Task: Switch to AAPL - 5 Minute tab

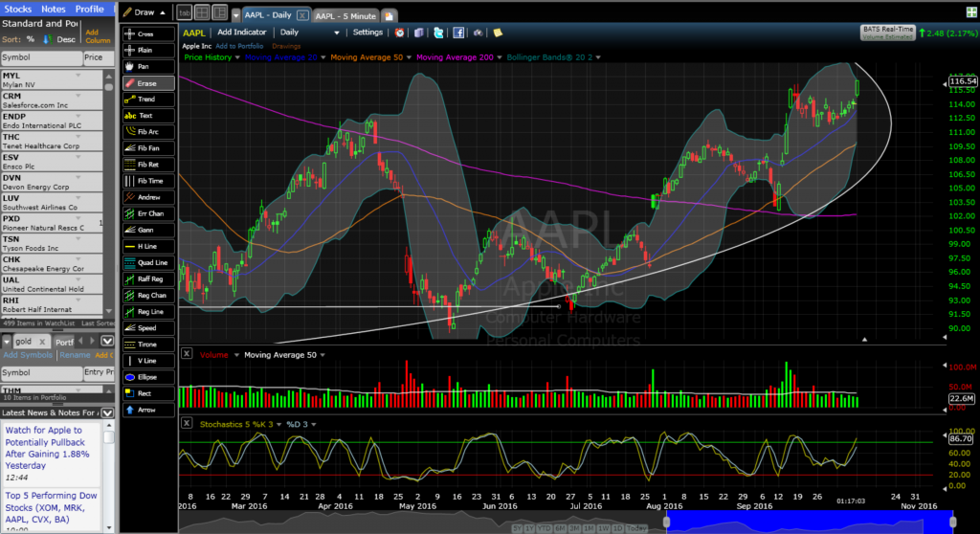Action: pyautogui.click(x=345, y=15)
